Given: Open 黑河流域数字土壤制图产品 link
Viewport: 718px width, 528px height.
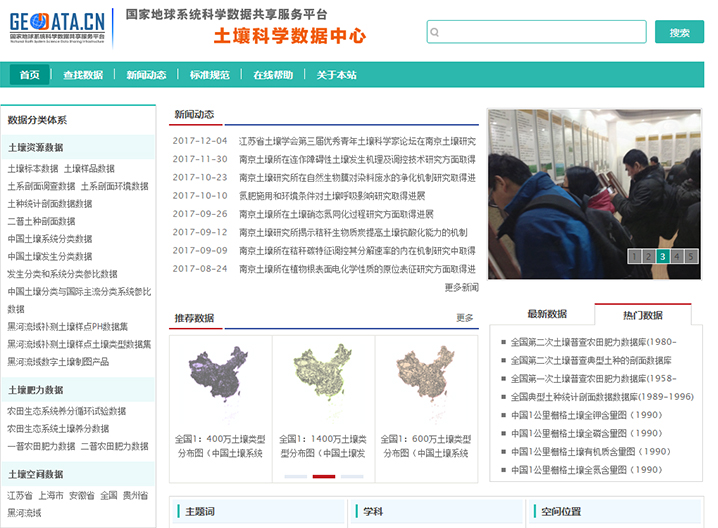Looking at the screenshot, I should 58,362.
